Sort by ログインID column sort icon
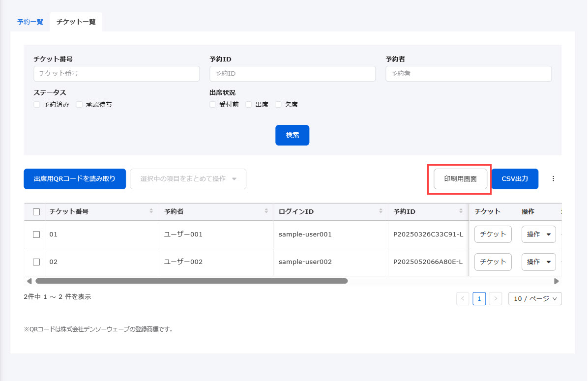This screenshot has width=588, height=381. pyautogui.click(x=381, y=211)
